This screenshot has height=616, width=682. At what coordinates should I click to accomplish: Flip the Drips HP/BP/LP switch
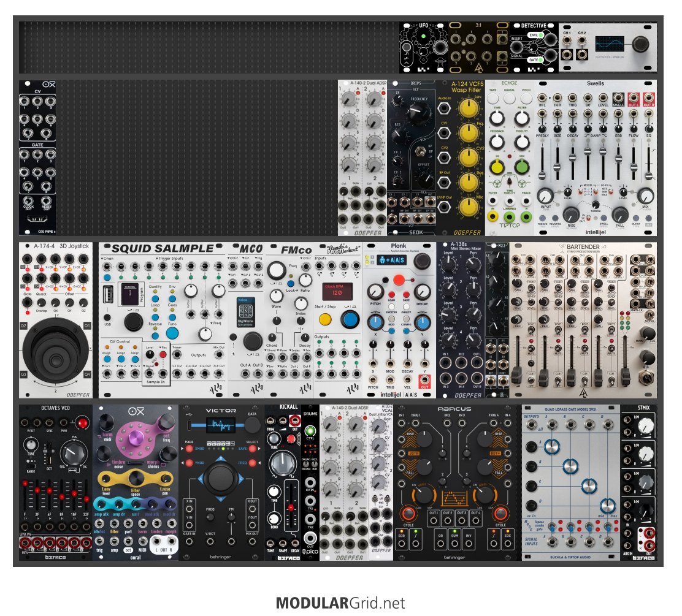pyautogui.click(x=420, y=152)
